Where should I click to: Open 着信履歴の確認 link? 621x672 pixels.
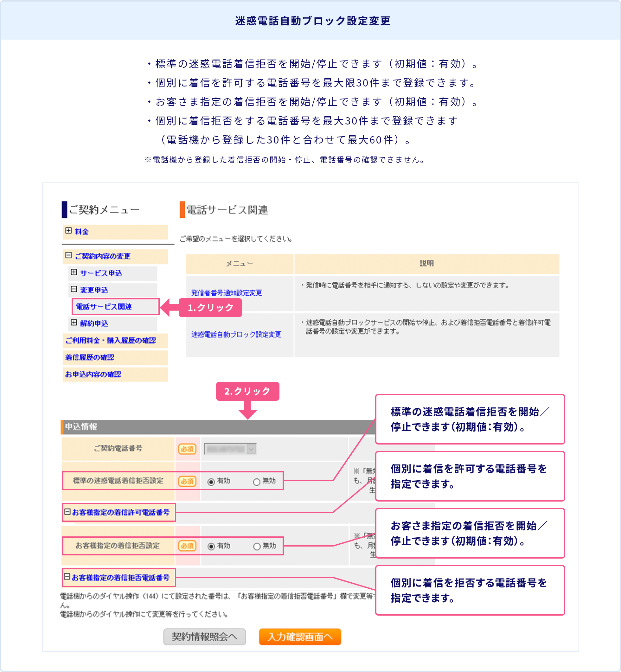89,357
